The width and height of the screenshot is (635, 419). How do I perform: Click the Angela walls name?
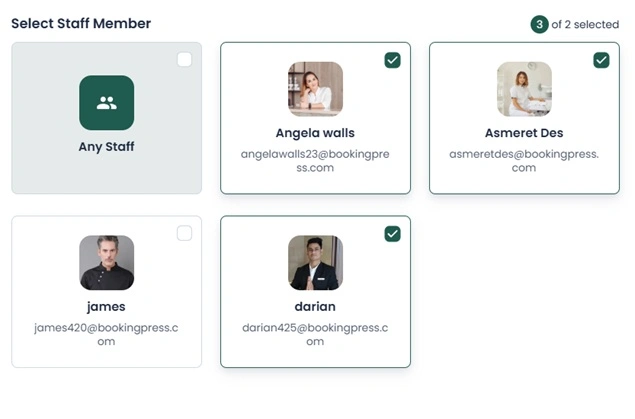click(x=315, y=133)
